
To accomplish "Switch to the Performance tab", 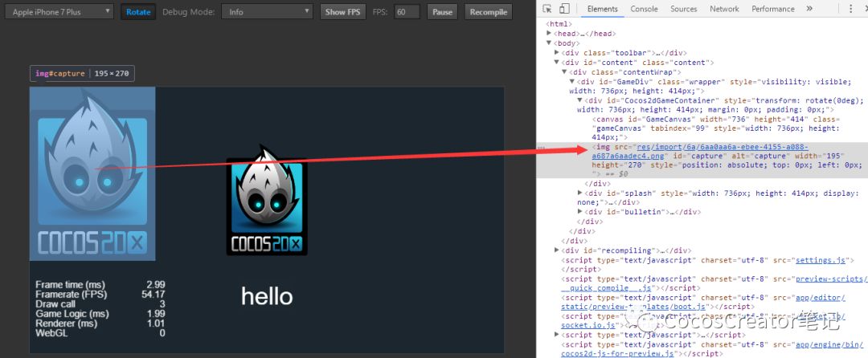I will [x=773, y=9].
